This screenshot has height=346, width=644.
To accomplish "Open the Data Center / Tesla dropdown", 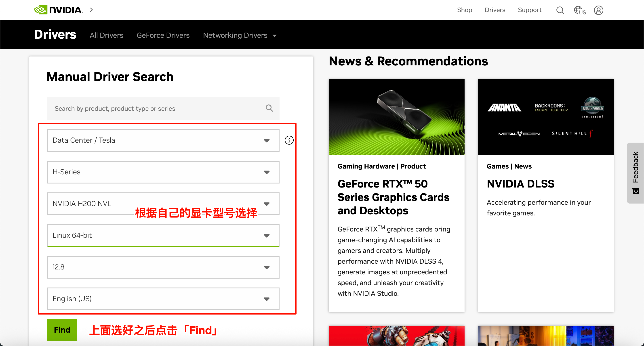I will (163, 140).
